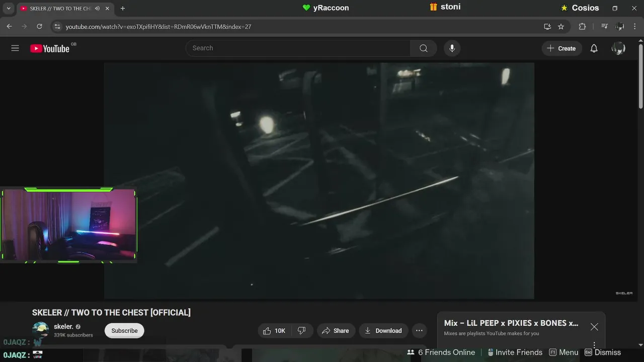Open 6 Friends Online overlay item
This screenshot has width=644, height=362.
coord(441,352)
